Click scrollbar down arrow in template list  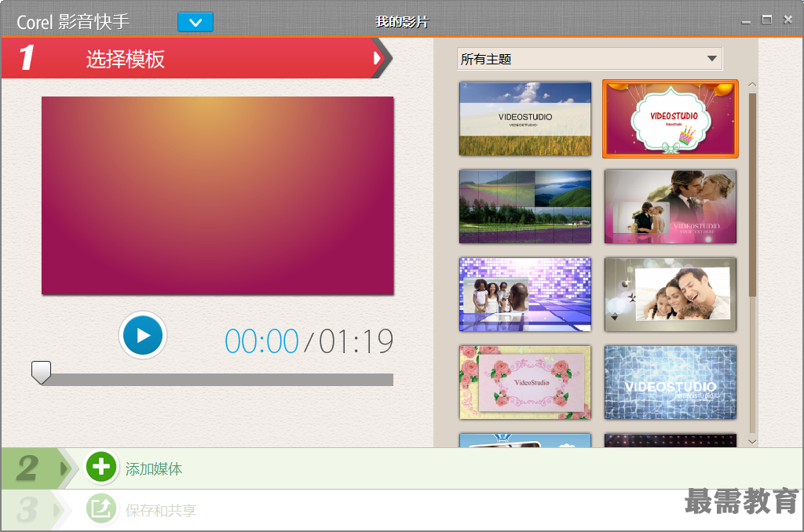752,441
